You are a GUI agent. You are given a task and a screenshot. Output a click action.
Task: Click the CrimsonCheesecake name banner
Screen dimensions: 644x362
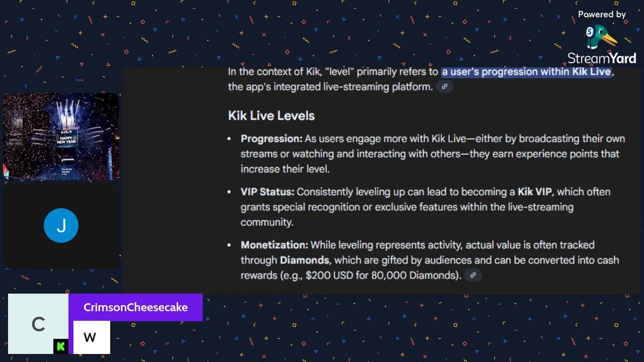click(x=135, y=307)
